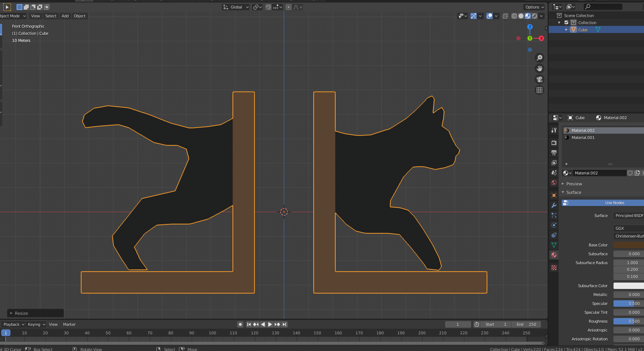Enable viewport X-Ray mode
Viewport: 644px width, 351px height.
pos(505,16)
